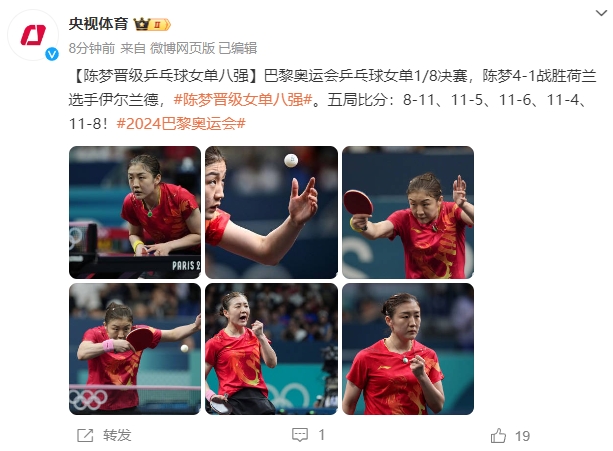Open photo of ball toss serve close-up
Image resolution: width=613 pixels, height=451 pixels.
(x=271, y=212)
